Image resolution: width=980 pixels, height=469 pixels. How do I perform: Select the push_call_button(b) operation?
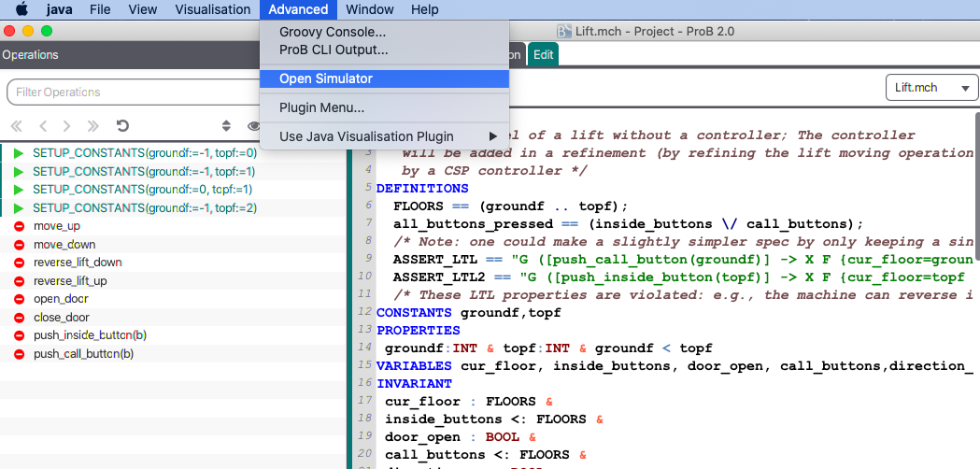point(83,354)
